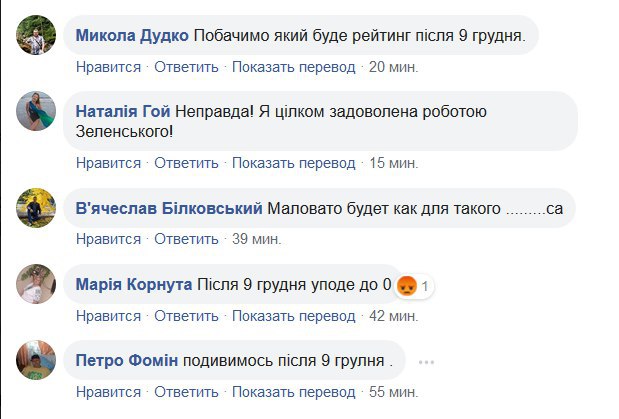Image resolution: width=619 pixels, height=419 pixels.
Task: Show translation of Микола Дудко's comment
Action: click(293, 67)
